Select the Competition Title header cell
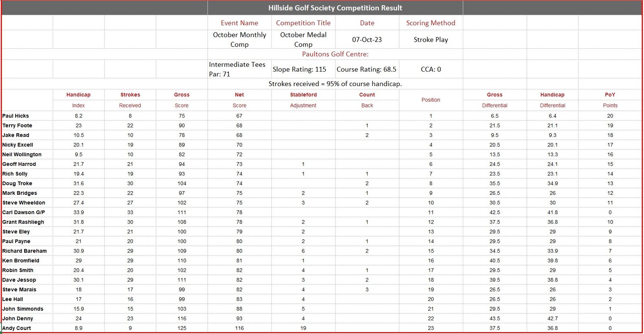Image resolution: width=644 pixels, height=334 pixels. tap(303, 23)
